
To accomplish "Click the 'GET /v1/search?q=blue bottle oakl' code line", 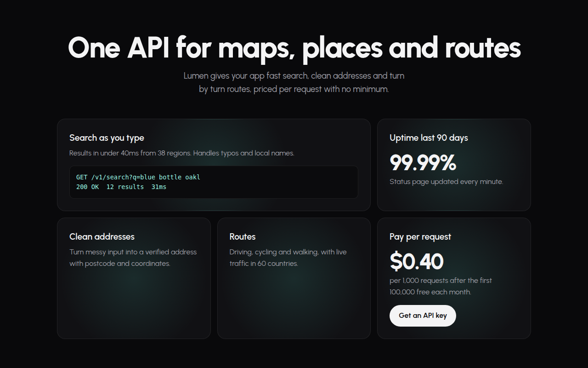I will (138, 177).
